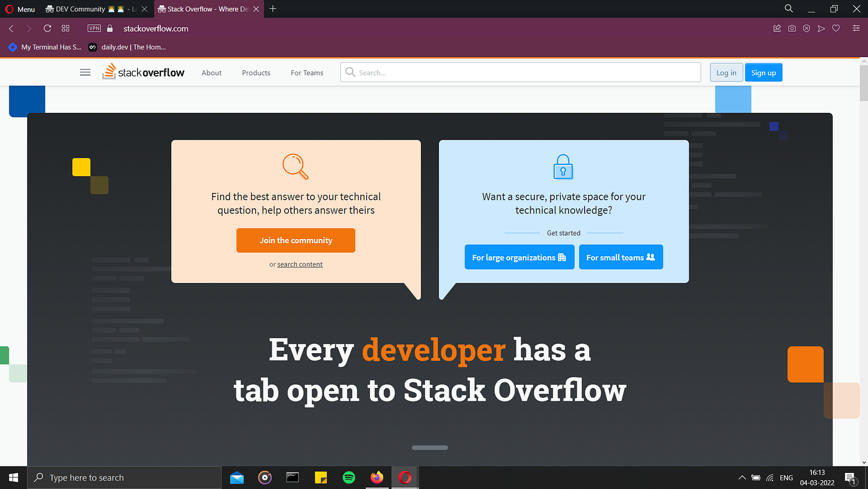Click the Stack Overflow logo
The image size is (868, 489).
tap(143, 72)
